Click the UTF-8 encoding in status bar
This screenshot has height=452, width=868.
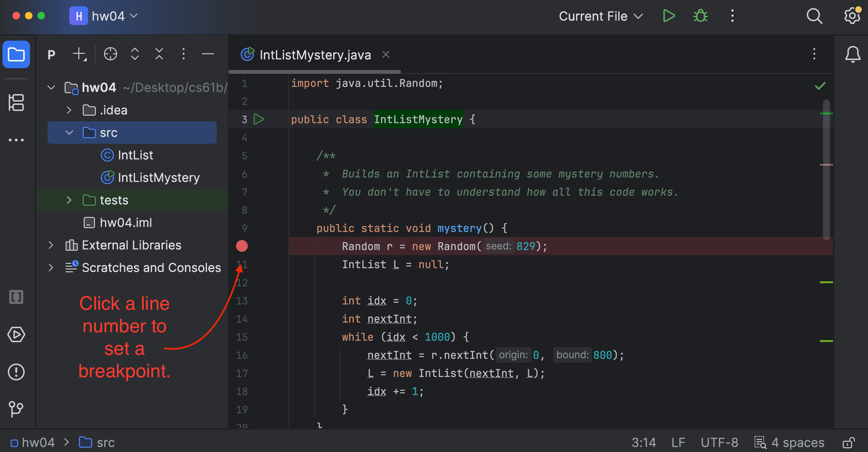pos(719,443)
